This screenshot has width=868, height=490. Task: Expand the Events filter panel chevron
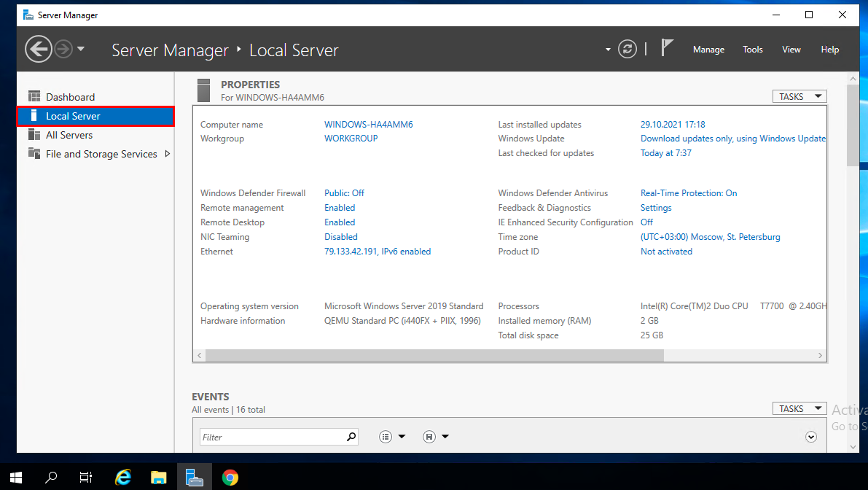pyautogui.click(x=811, y=437)
